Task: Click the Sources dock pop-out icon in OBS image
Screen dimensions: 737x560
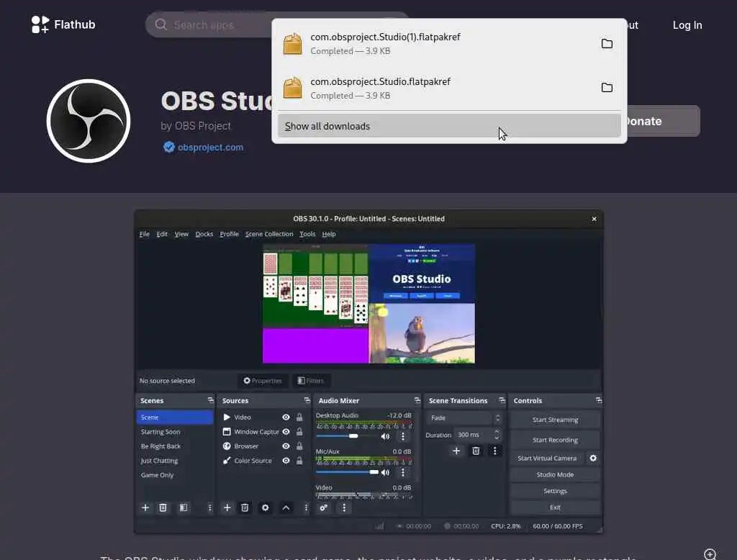Action: (x=307, y=400)
